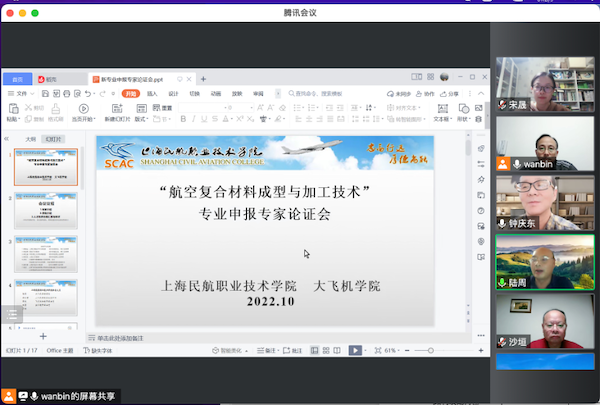Toggle Underline formatting
The height and width of the screenshot is (405, 600).
pyautogui.click(x=204, y=119)
